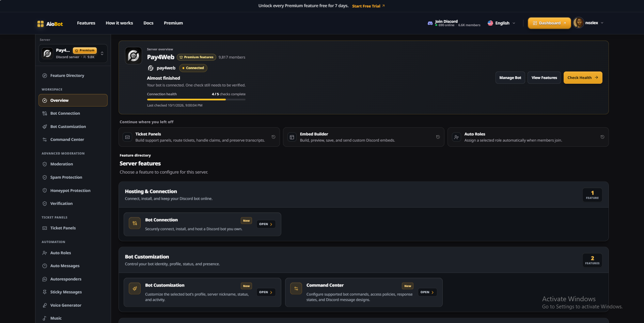Click the AioBot logo icon
This screenshot has height=323, width=644.
[40, 23]
